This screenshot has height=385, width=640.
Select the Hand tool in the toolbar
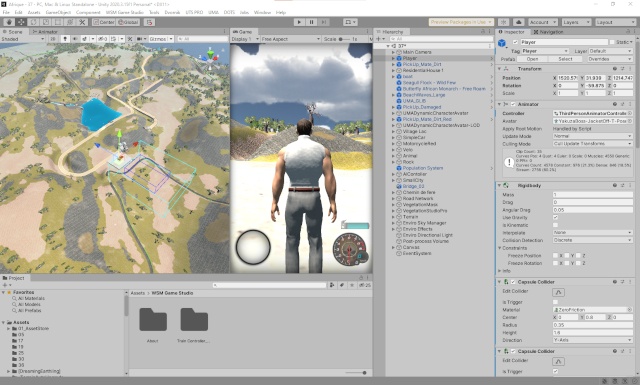coord(9,22)
